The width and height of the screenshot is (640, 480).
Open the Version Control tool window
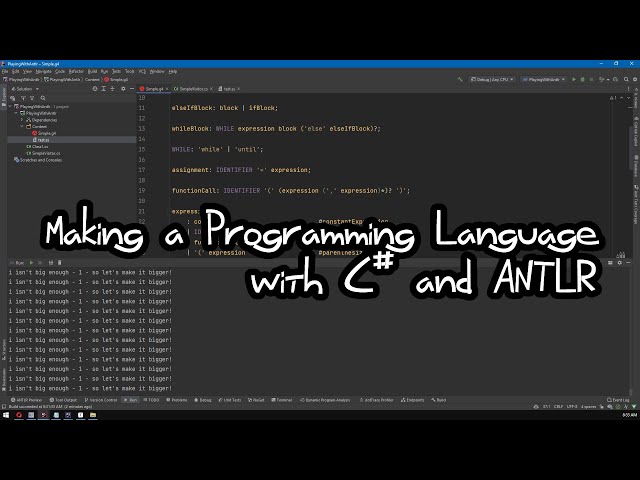[x=101, y=400]
